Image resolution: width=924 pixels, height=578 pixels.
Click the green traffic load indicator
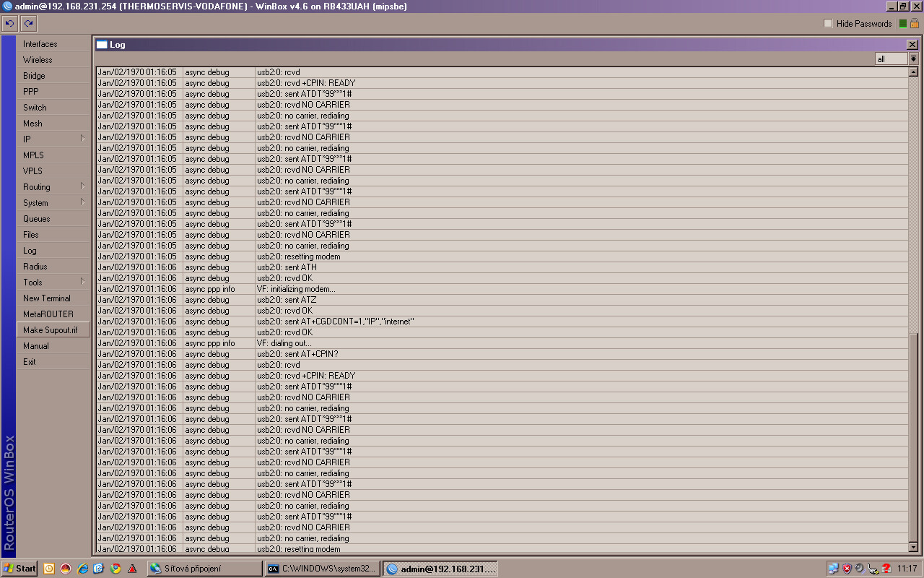pyautogui.click(x=902, y=24)
